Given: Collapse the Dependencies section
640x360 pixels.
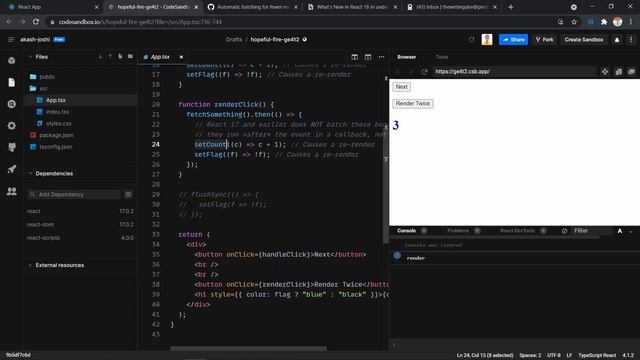Looking at the screenshot, I should [x=30, y=173].
